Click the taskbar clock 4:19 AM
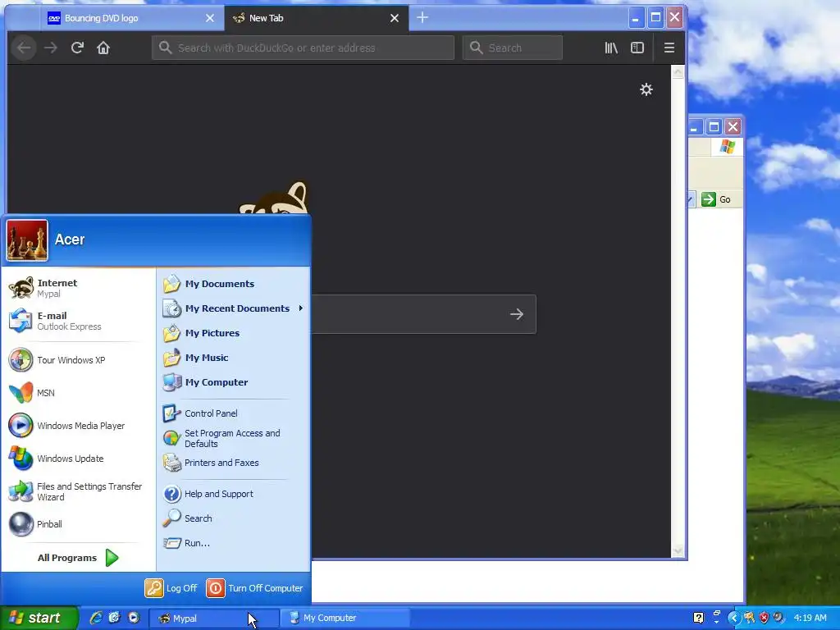 pos(810,618)
